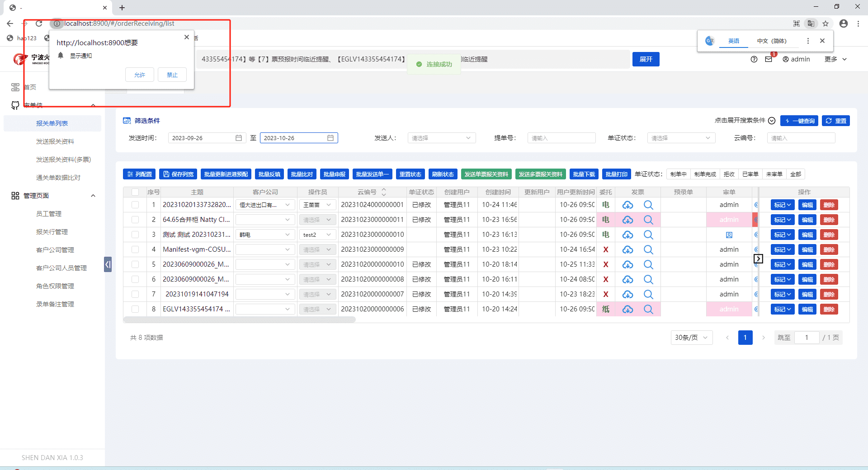Screen dimensions: 868x470
Task: Click the red X icon in row 4
Action: (x=606, y=249)
